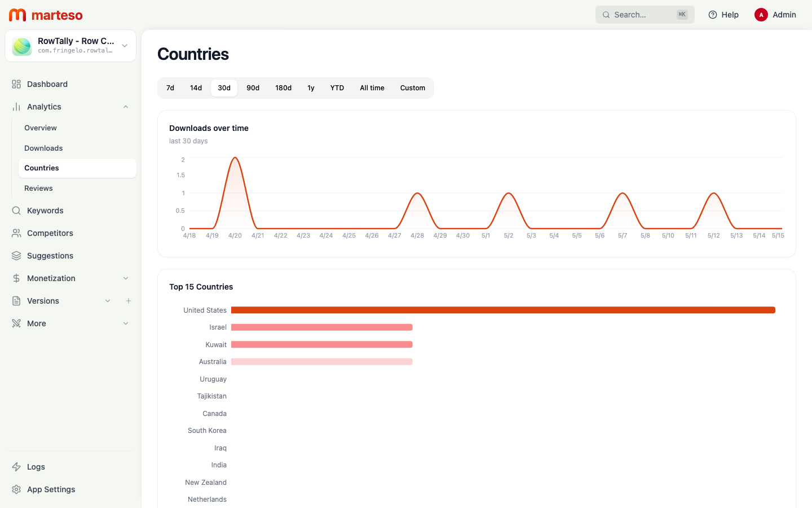
Task: Open the Help link text
Action: [x=730, y=15]
